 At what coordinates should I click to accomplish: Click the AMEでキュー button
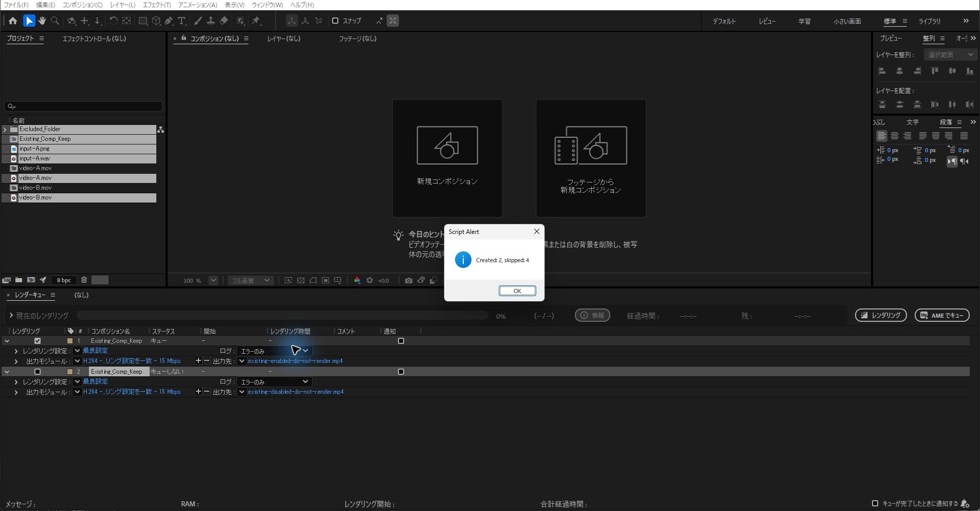pyautogui.click(x=942, y=315)
